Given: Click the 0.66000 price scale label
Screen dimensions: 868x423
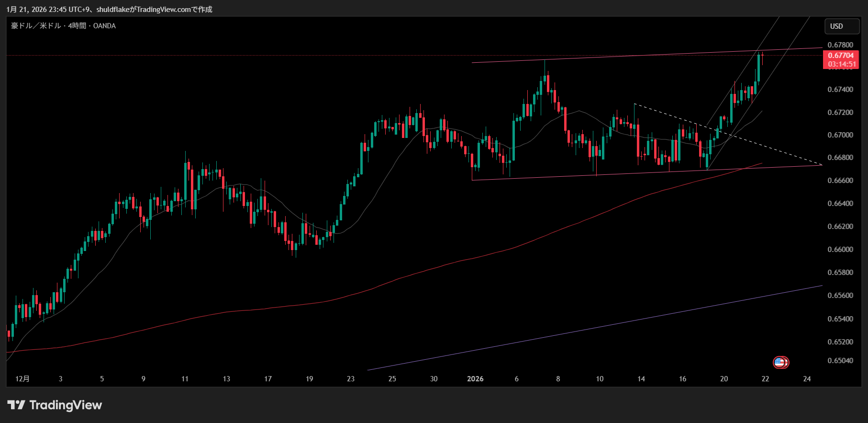Looking at the screenshot, I should pos(840,250).
